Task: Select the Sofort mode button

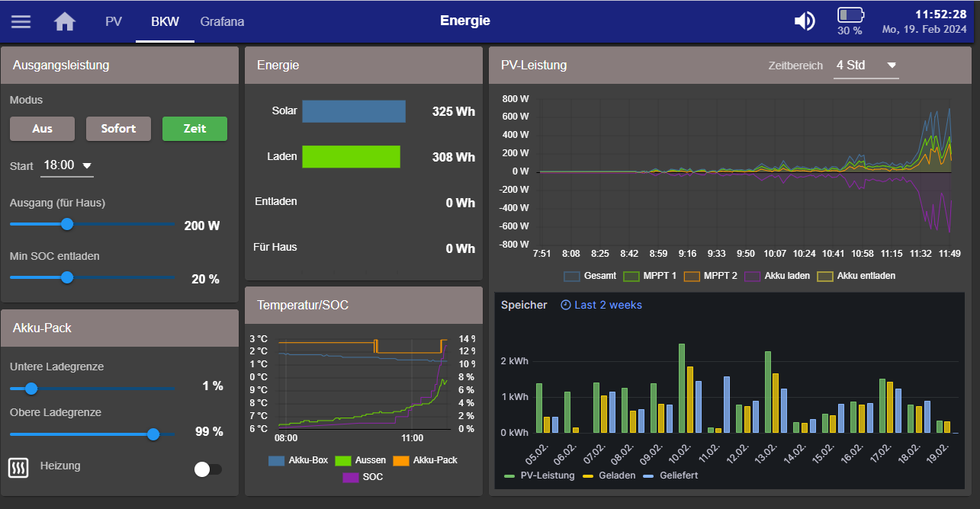Action: pos(118,129)
